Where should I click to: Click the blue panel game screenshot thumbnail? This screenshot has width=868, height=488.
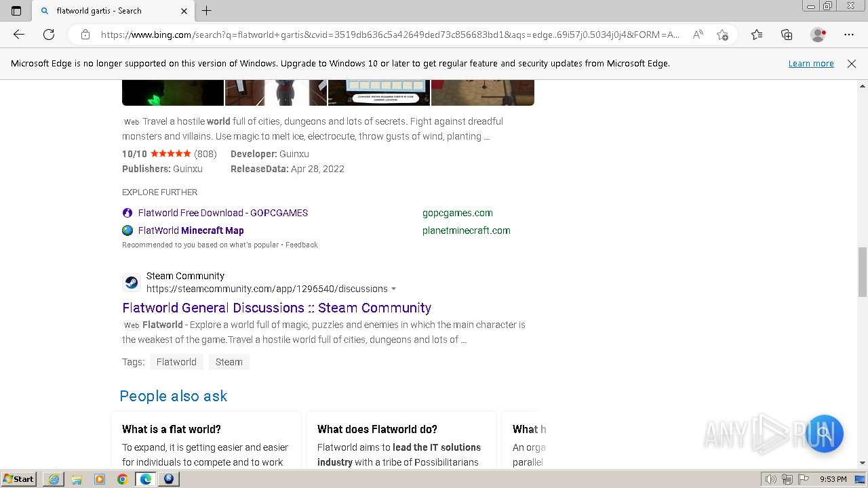[379, 93]
